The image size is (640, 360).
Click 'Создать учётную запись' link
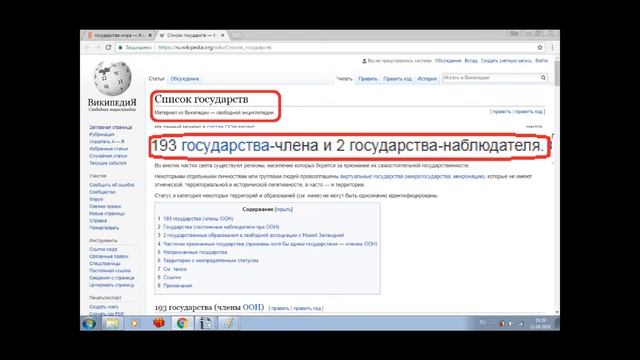click(x=506, y=61)
